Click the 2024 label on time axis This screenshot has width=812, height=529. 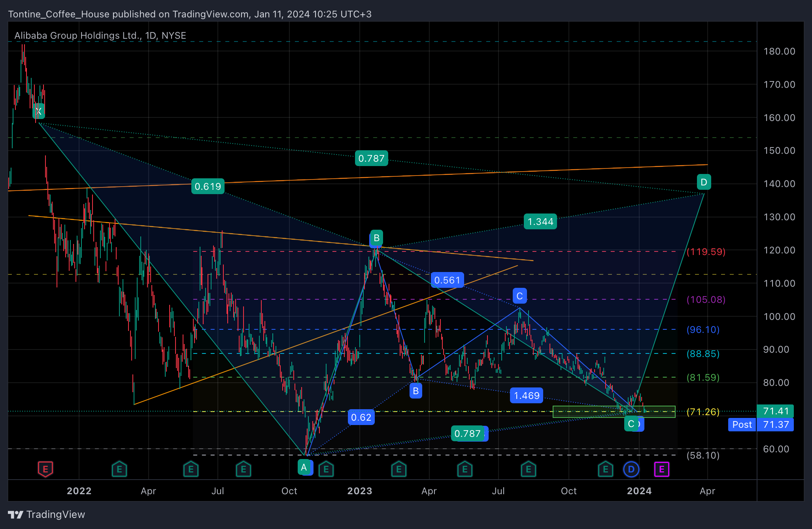pos(639,491)
